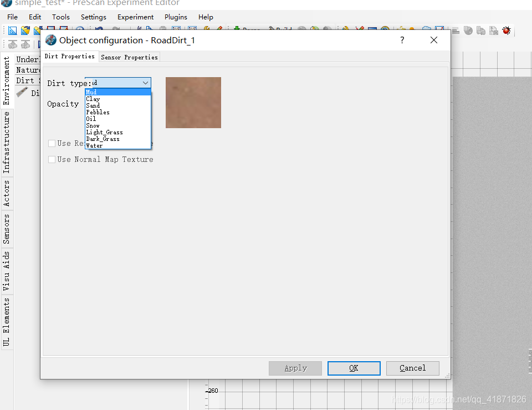Click the 'Under...' category in Environment library

[x=28, y=59]
